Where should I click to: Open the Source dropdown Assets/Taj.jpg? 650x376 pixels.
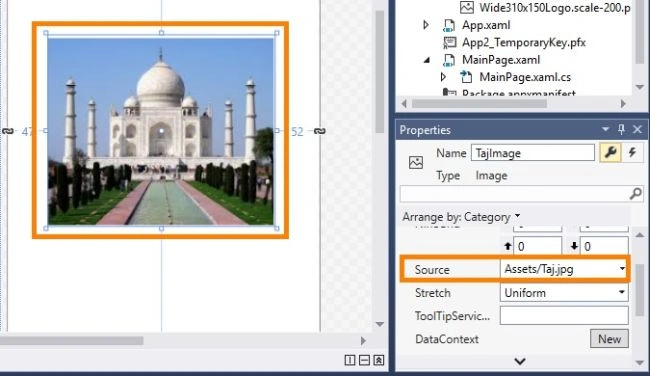pyautogui.click(x=564, y=269)
